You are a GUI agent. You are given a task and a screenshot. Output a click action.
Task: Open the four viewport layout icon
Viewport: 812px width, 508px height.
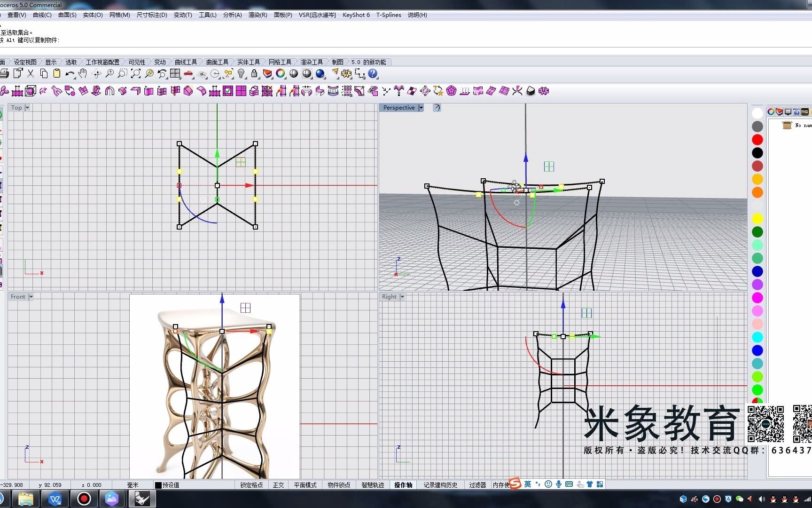coord(174,74)
